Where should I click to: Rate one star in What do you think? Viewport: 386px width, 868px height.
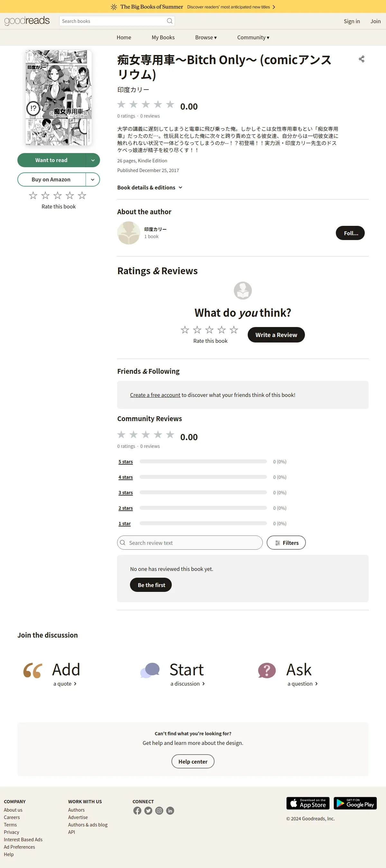tap(185, 330)
